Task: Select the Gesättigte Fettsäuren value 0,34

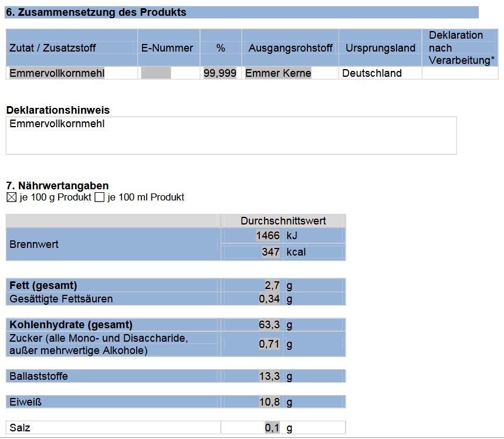Action: click(x=268, y=298)
